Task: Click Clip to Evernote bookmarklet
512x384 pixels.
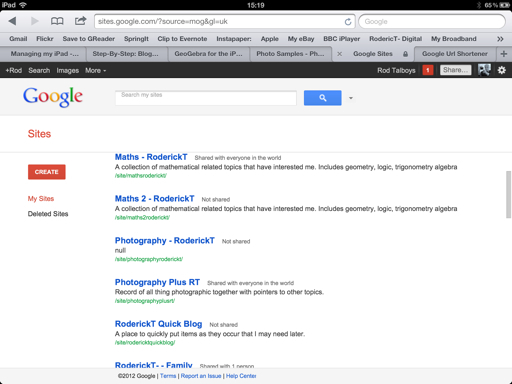Action: (x=182, y=39)
